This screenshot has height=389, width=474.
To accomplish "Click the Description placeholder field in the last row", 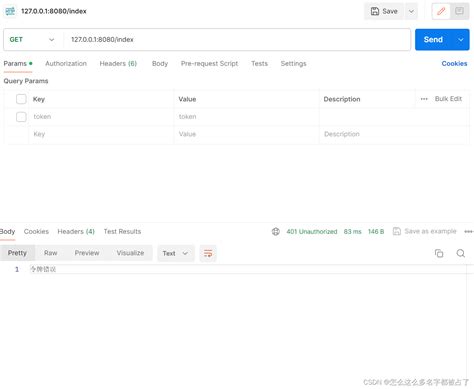I will pos(393,134).
